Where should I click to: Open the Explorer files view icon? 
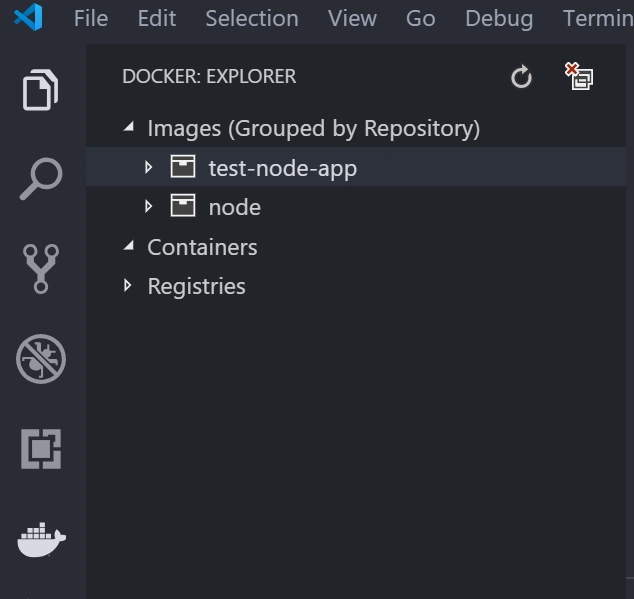coord(40,90)
